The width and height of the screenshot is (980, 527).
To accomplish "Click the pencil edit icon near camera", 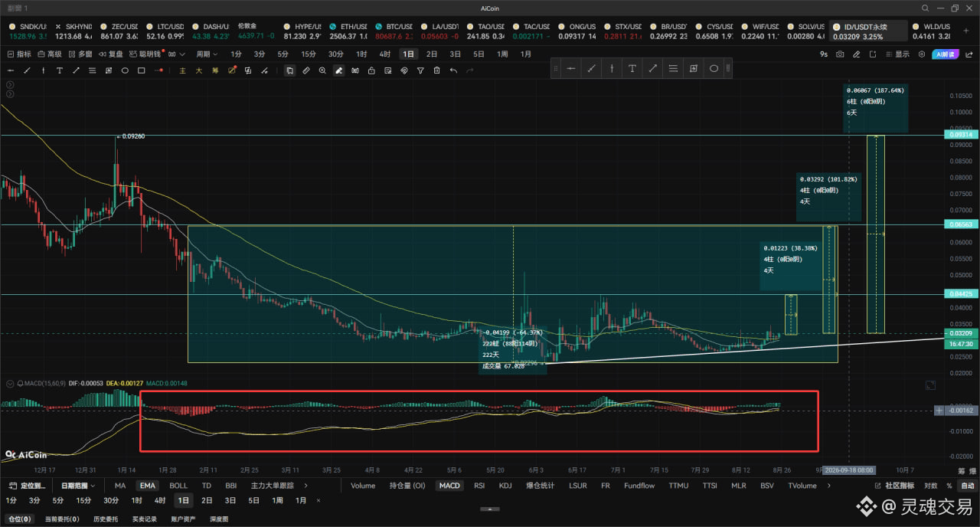I will [x=856, y=54].
